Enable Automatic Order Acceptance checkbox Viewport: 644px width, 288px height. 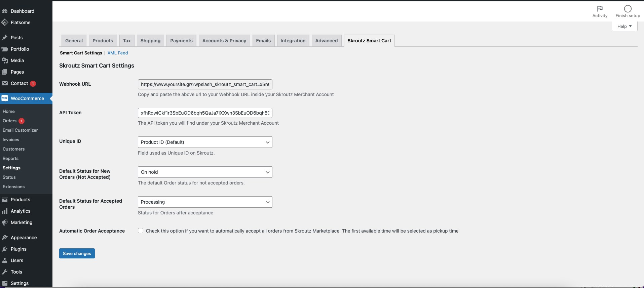(141, 231)
